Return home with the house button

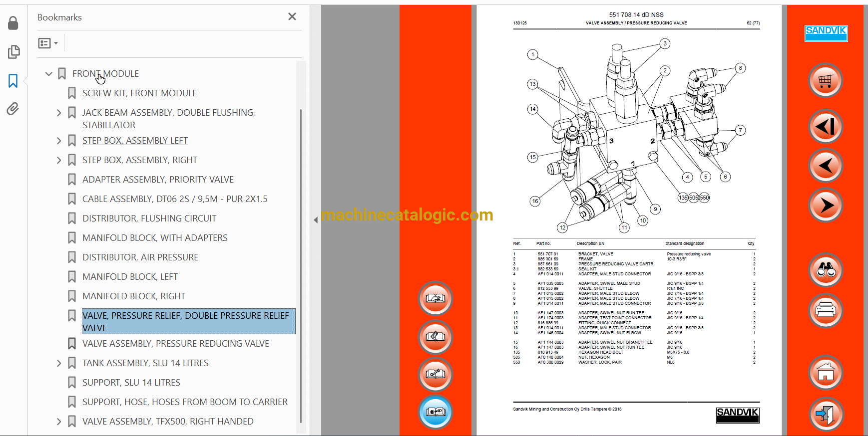pos(826,373)
